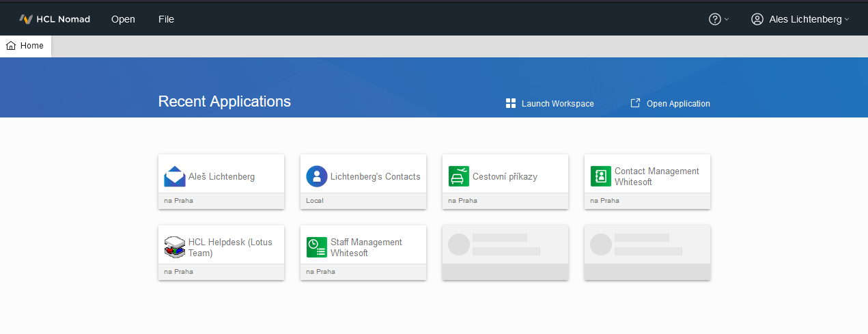
Task: Click the Contact Management address book icon
Action: click(x=601, y=176)
